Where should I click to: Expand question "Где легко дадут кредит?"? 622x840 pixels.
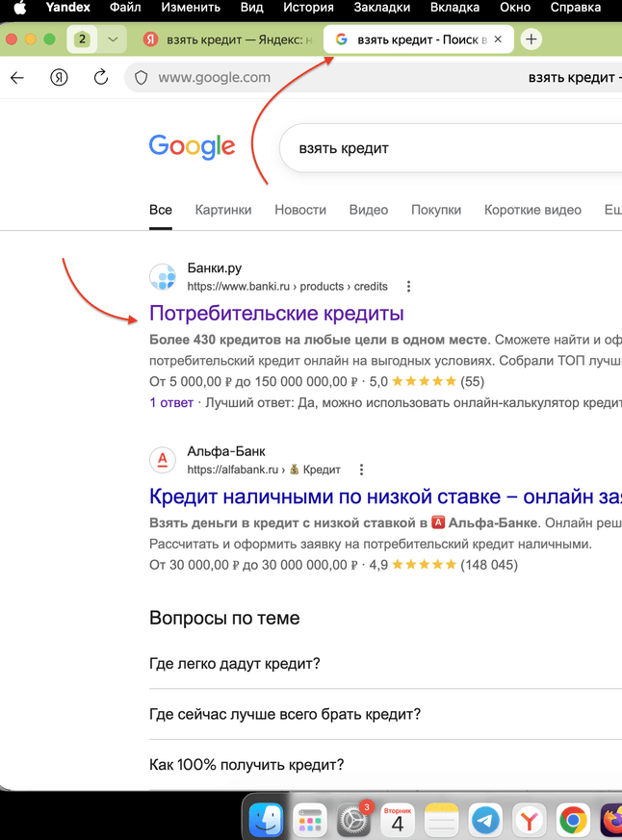(x=385, y=664)
